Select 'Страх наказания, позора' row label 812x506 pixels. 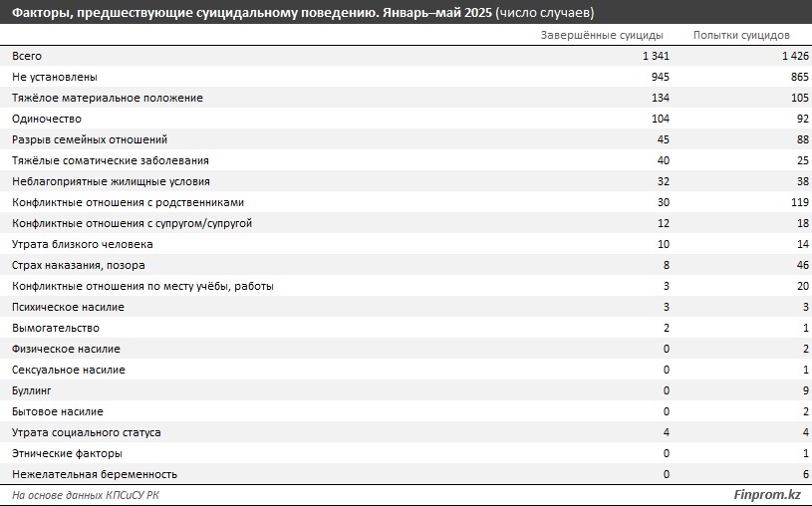click(78, 265)
